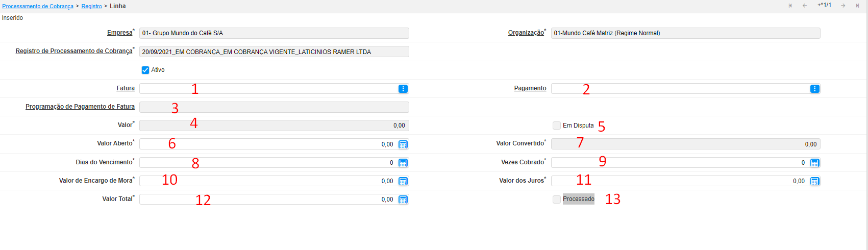
Task: Open calculator for Valor Aberto field
Action: [x=403, y=144]
